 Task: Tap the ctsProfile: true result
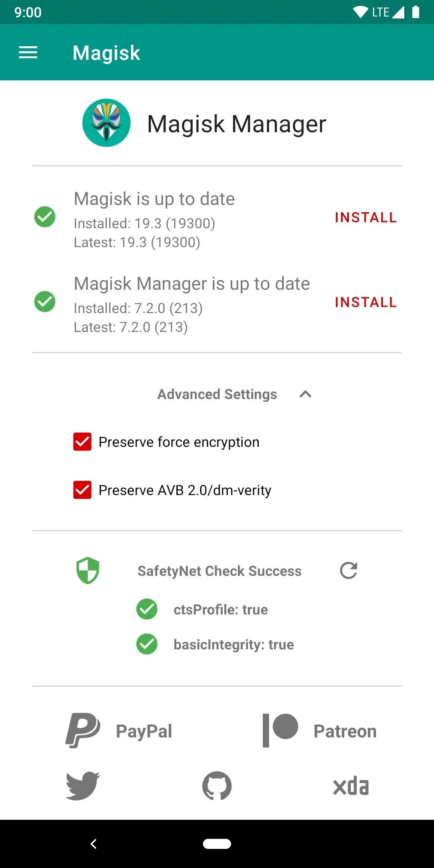(221, 610)
